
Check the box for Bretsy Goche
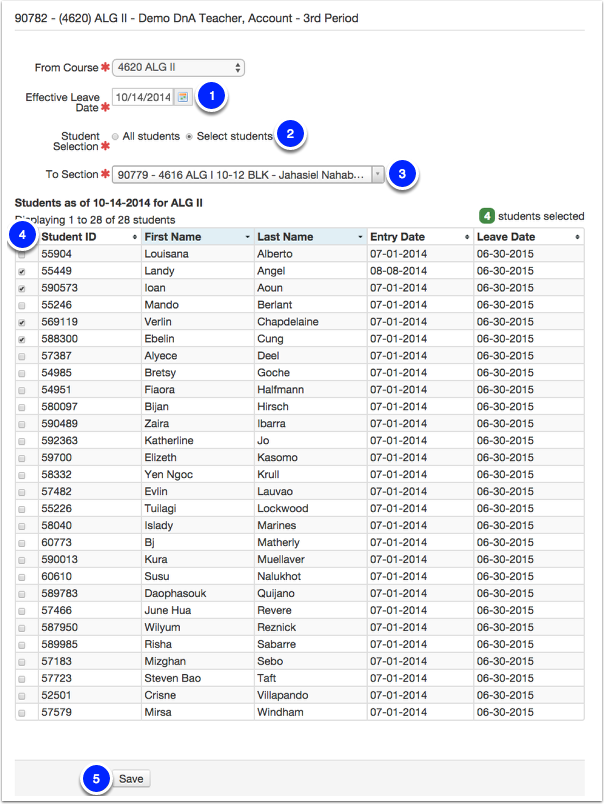[x=22, y=373]
